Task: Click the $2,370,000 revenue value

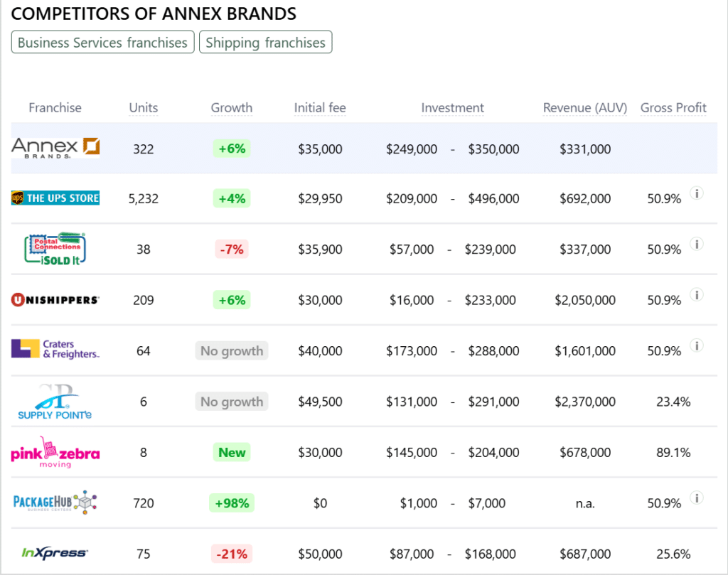Action: pos(585,402)
